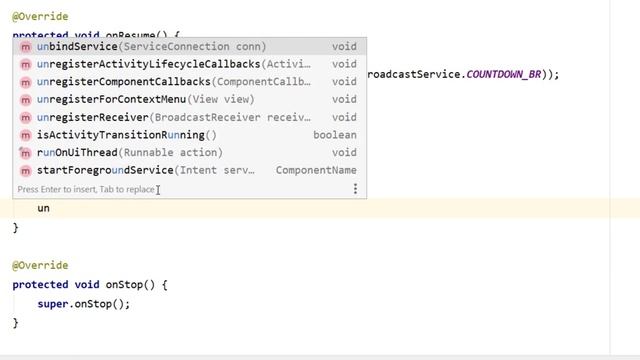Click @Override annotation above onStop
640x360 pixels.
point(40,265)
